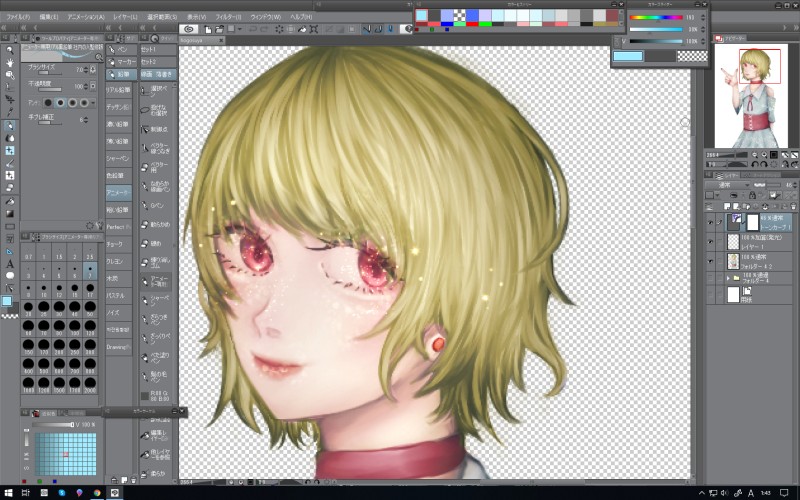Screen dimensions: 800x500
Task: Click the Scale/transform icon in the command bar
Action: point(314,29)
